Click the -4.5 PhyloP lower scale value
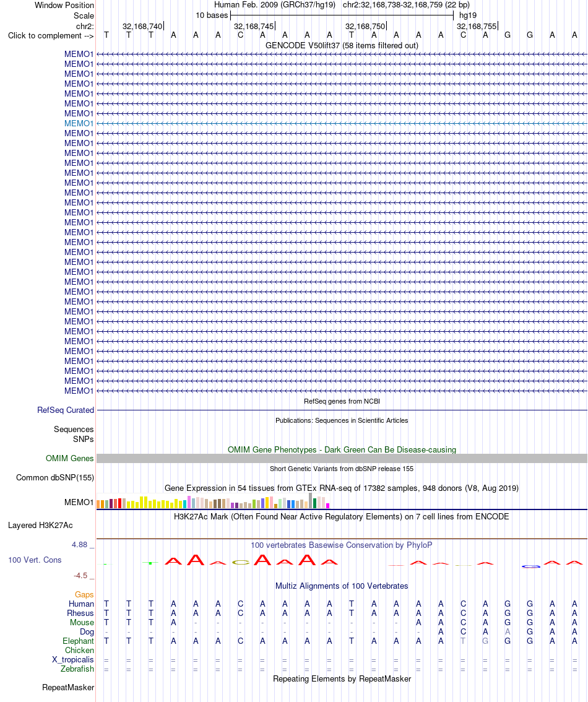This screenshot has height=702, width=588. point(80,576)
